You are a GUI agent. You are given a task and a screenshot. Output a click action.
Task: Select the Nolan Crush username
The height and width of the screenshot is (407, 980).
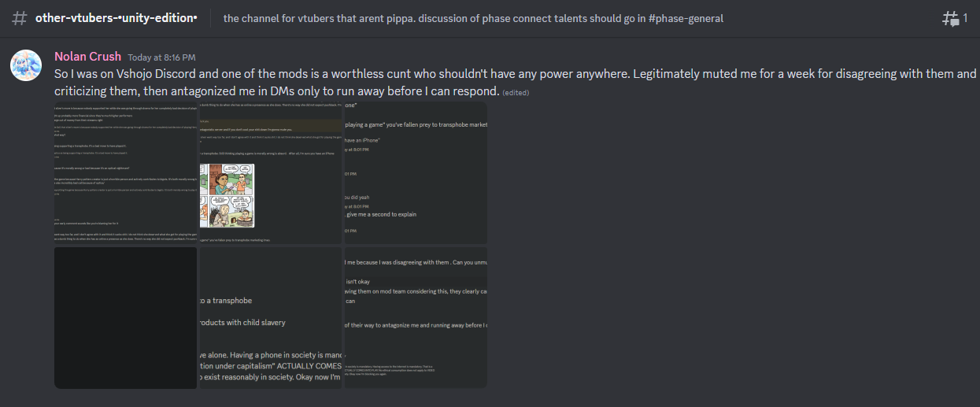(x=87, y=57)
